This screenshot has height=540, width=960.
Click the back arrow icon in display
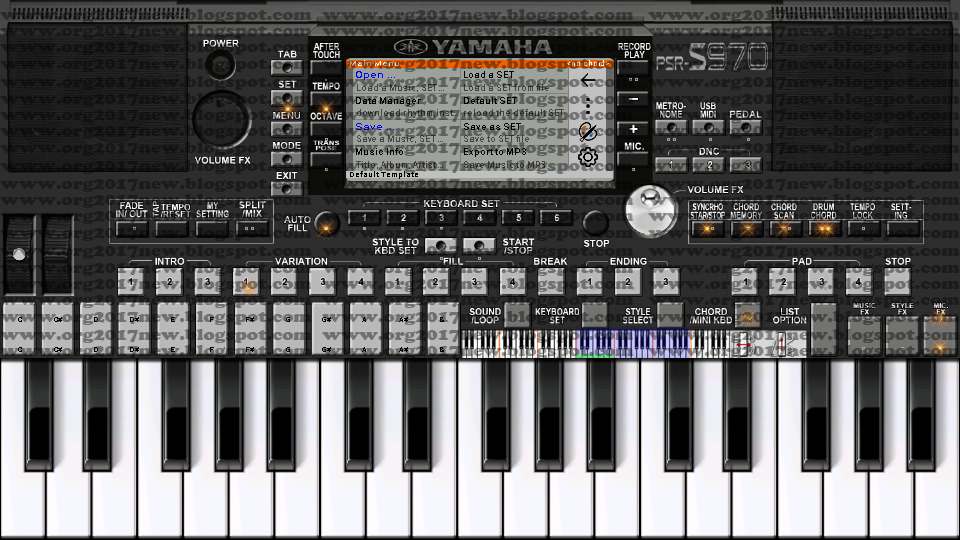588,80
